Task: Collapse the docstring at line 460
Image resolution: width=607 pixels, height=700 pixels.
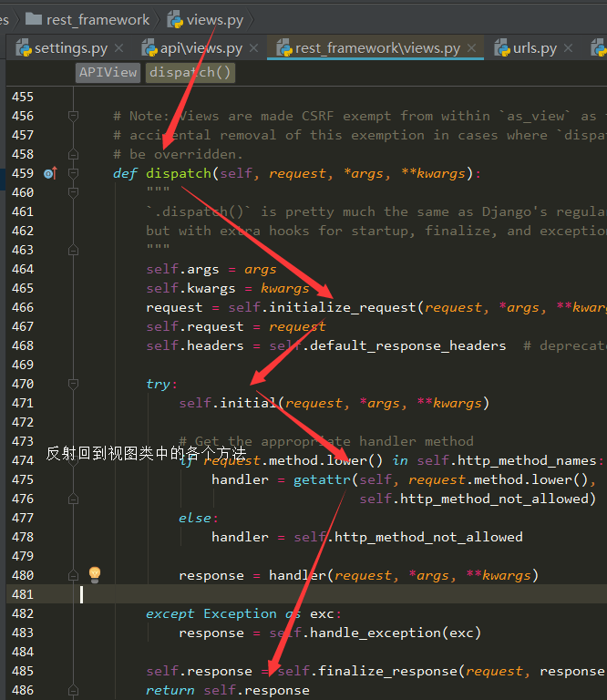Action: [73, 192]
